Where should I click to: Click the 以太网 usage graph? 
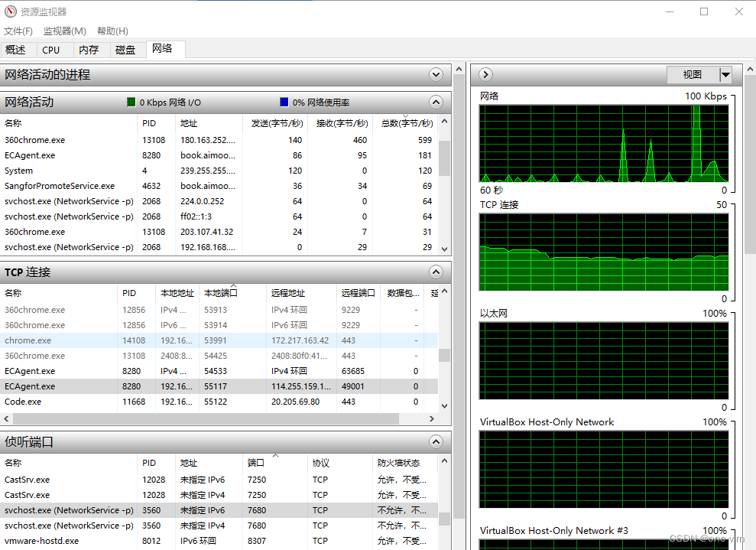point(604,361)
